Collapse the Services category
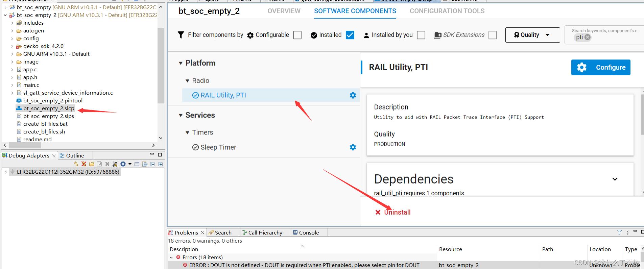Viewport: 644px width, 269px height. tap(181, 115)
